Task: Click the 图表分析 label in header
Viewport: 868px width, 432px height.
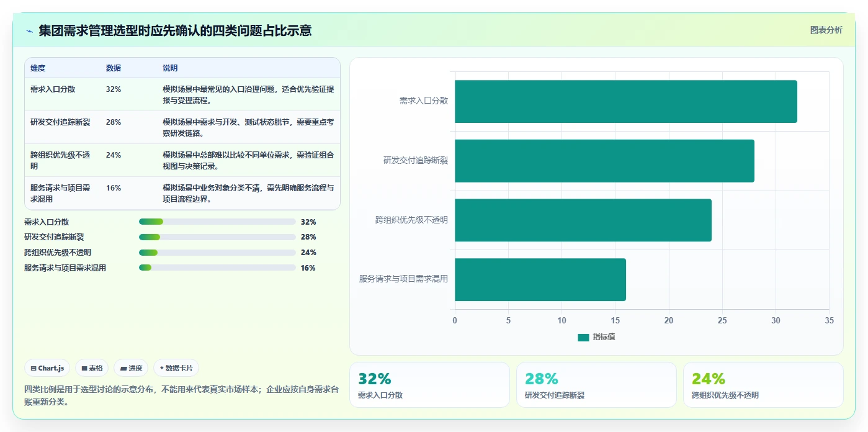Action: (x=826, y=30)
